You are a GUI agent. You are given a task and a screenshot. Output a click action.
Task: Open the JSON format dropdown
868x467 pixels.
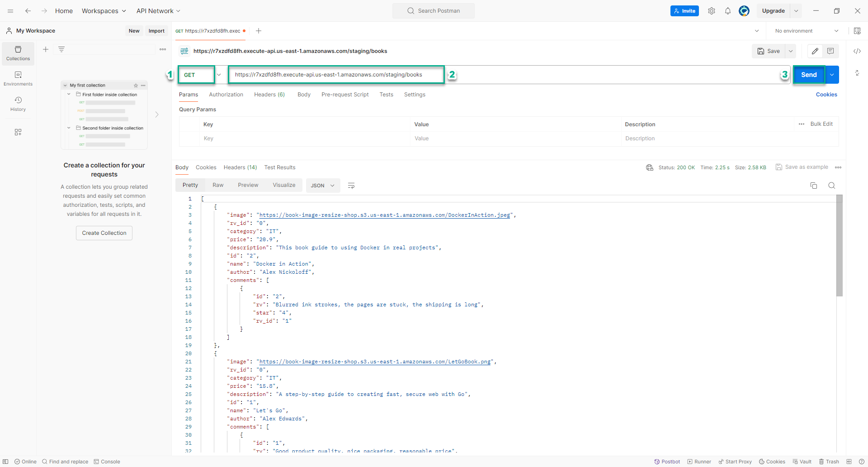click(323, 186)
